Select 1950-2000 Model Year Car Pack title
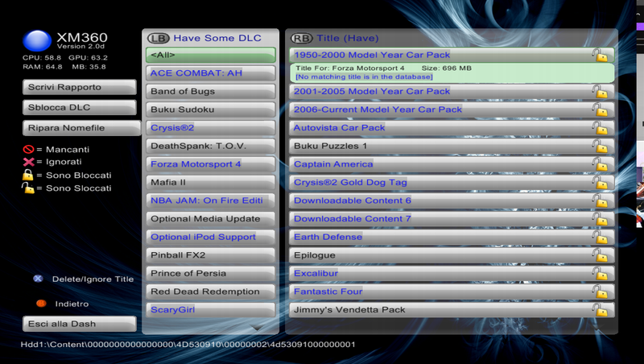 (452, 55)
